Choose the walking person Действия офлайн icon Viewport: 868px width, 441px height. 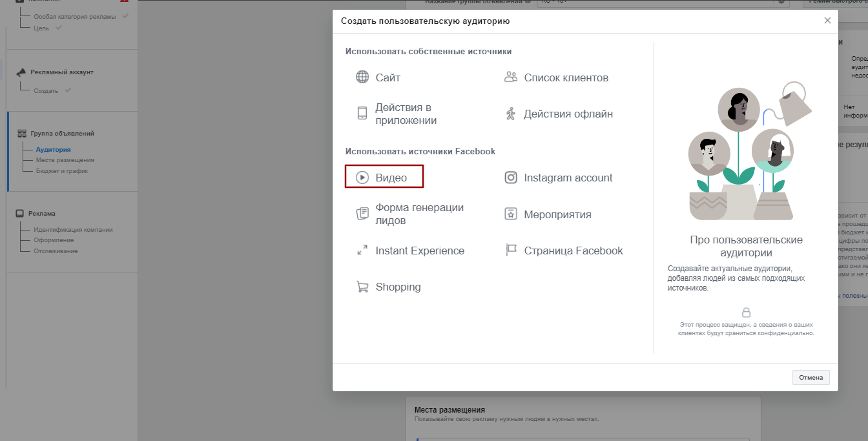pyautogui.click(x=511, y=114)
